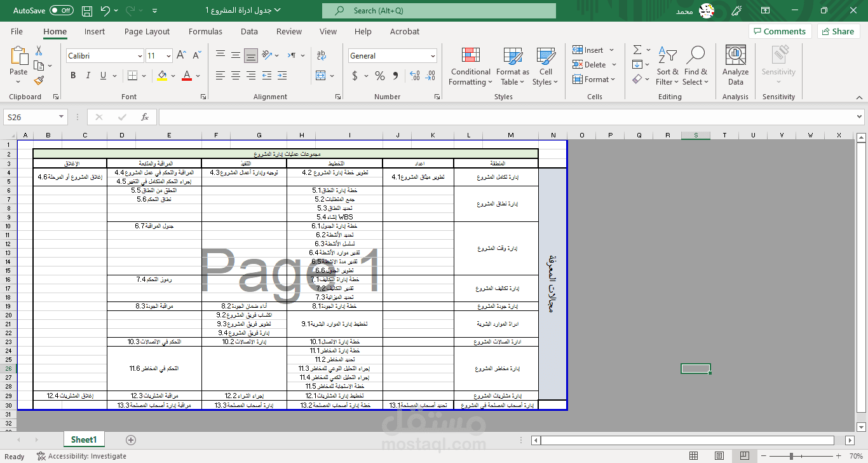Use the Format Painter
This screenshot has height=463, width=868.
pos(38,79)
